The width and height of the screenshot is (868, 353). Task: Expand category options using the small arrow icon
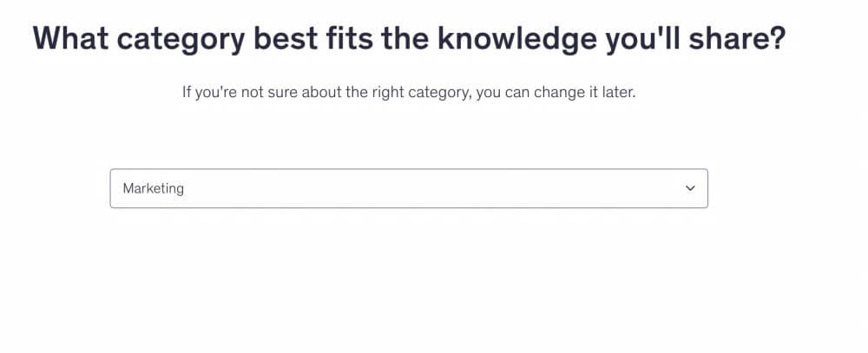690,188
